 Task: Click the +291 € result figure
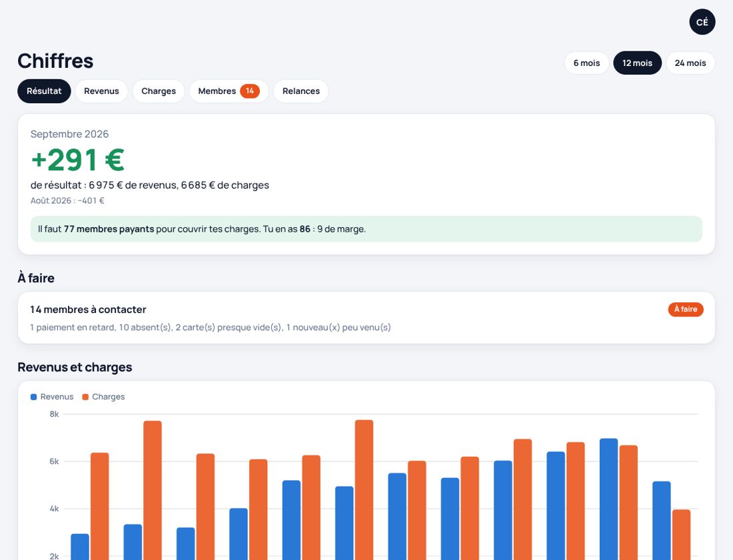77,160
